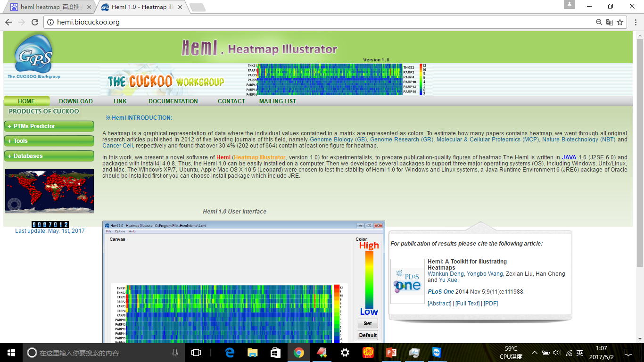Click the PLoS One journal logo thumbnail

407,281
